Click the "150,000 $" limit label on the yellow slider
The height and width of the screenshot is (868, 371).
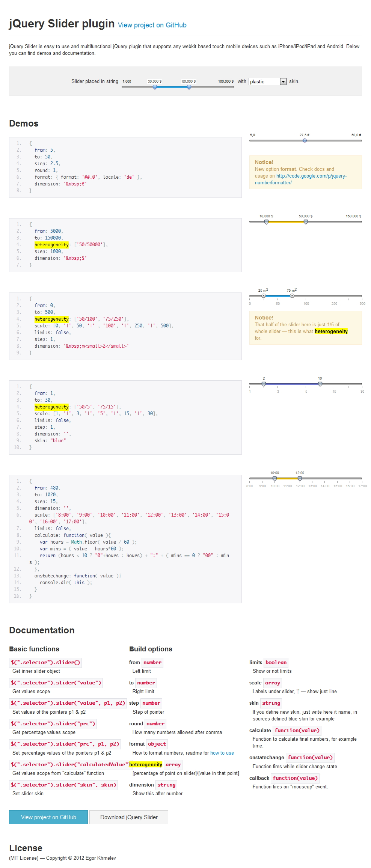353,216
